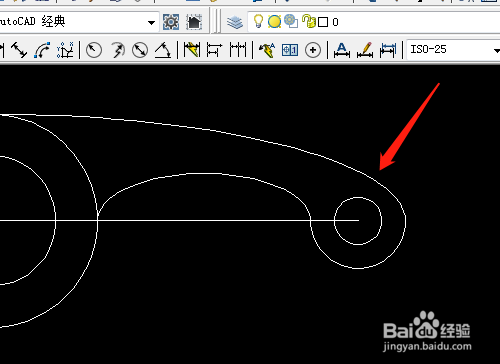Start the Quick Dimension tool
Image resolution: width=500 pixels, height=364 pixels.
192,50
